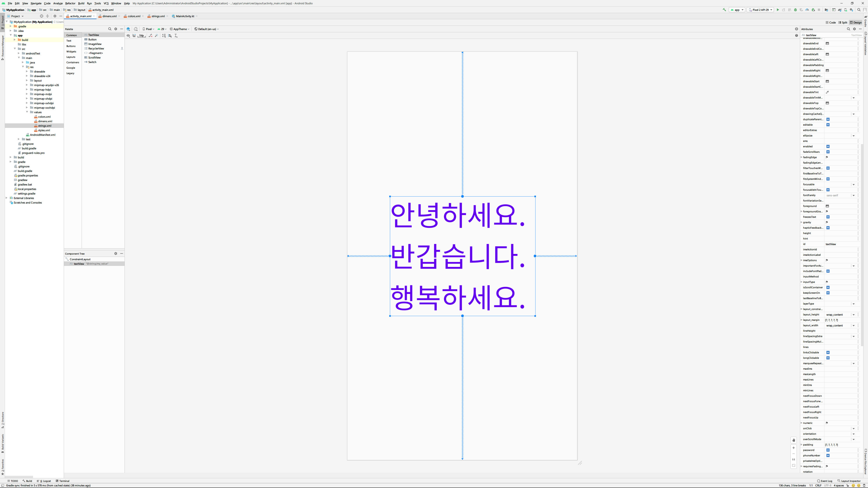Open the Pixel 2 API 29 device dropdown

(760, 10)
